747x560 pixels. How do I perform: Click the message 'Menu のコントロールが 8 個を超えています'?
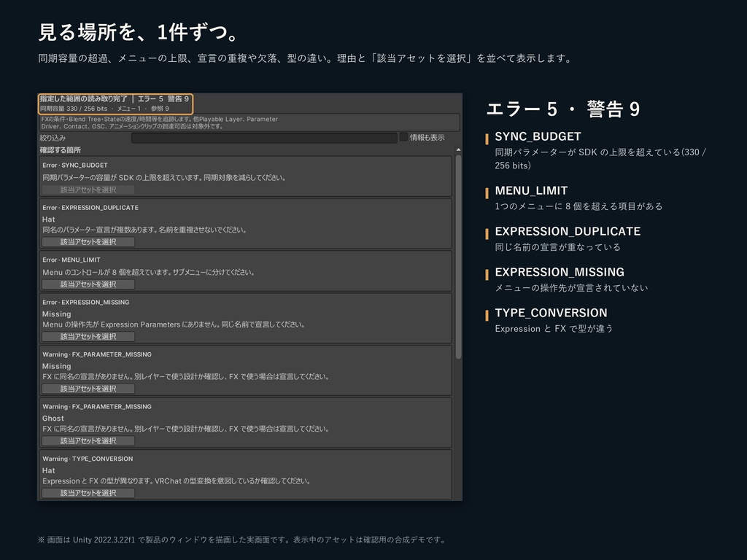(149, 273)
